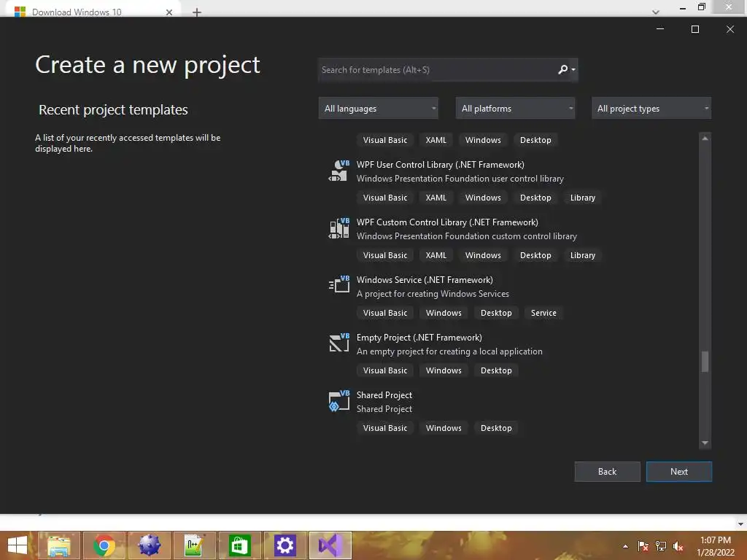This screenshot has height=560, width=747.
Task: Open File Explorer from the taskbar
Action: pos(58,545)
